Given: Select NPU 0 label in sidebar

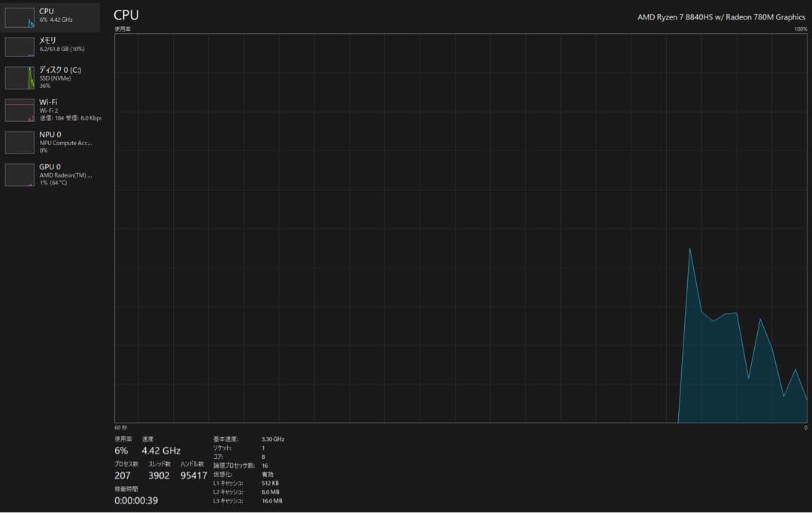Looking at the screenshot, I should (50, 135).
